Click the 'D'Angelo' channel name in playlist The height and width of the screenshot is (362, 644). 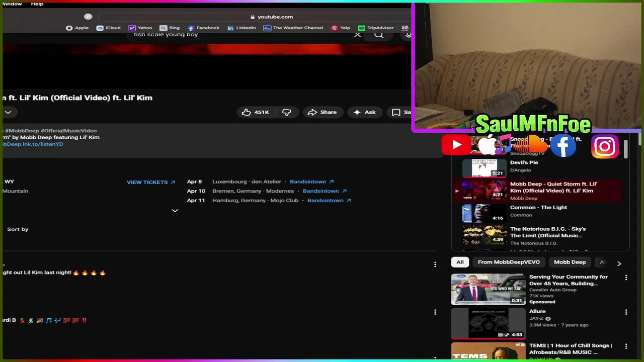pos(520,170)
